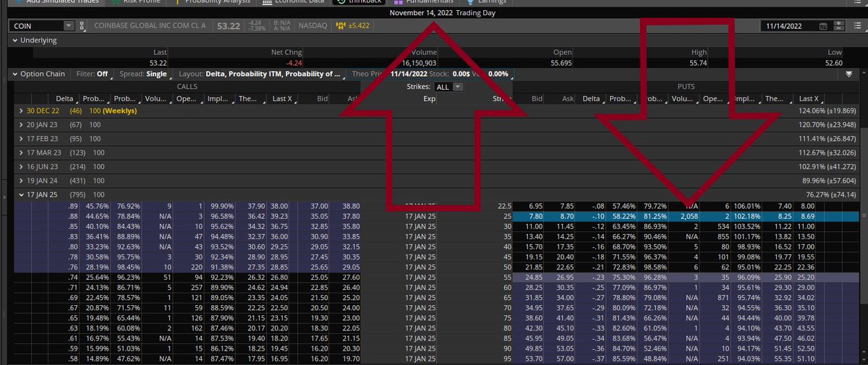Click the puts Bid column header
The height and width of the screenshot is (365, 868).
pyautogui.click(x=536, y=99)
